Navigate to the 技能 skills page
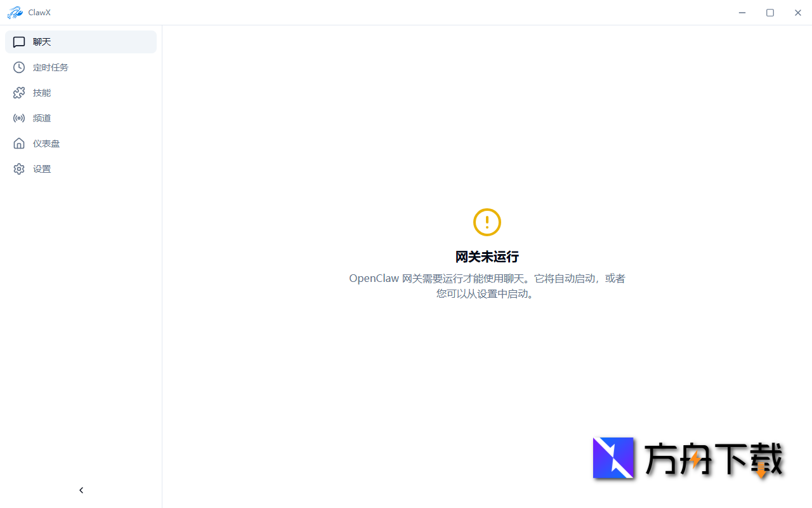 point(42,93)
